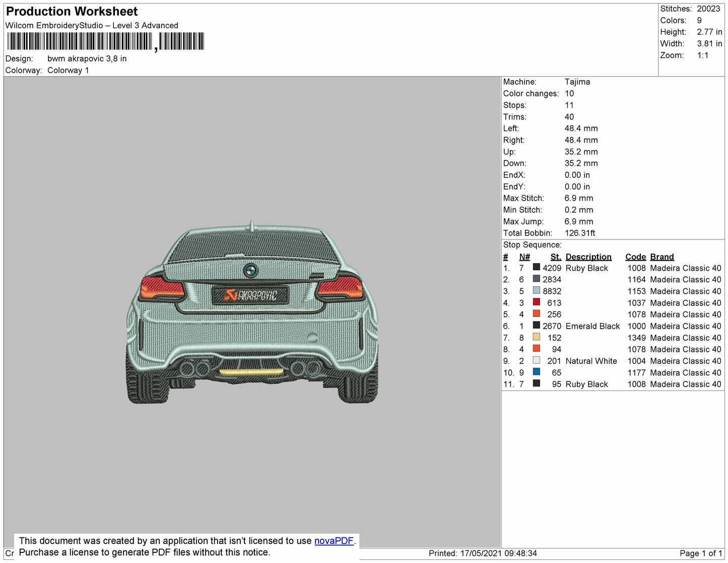This screenshot has height=563, width=728.
Task: Click the Trims value '40'
Action: [x=569, y=116]
